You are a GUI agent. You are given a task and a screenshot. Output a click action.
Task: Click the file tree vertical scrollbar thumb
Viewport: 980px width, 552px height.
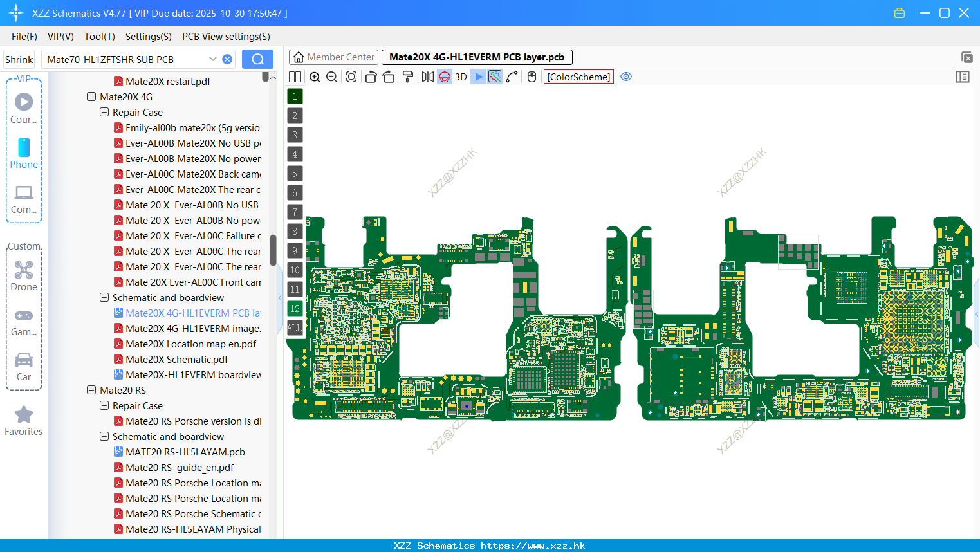[x=273, y=250]
